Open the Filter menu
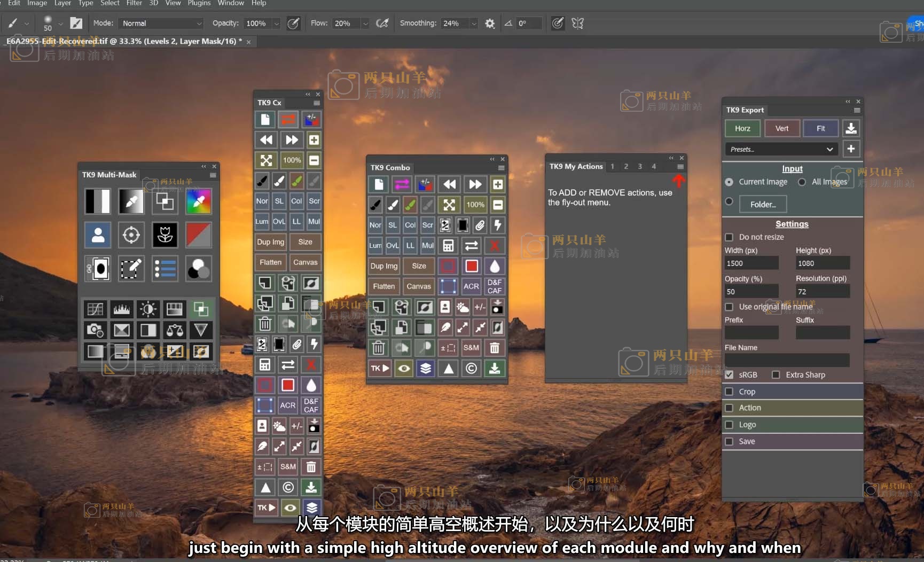 pyautogui.click(x=134, y=3)
